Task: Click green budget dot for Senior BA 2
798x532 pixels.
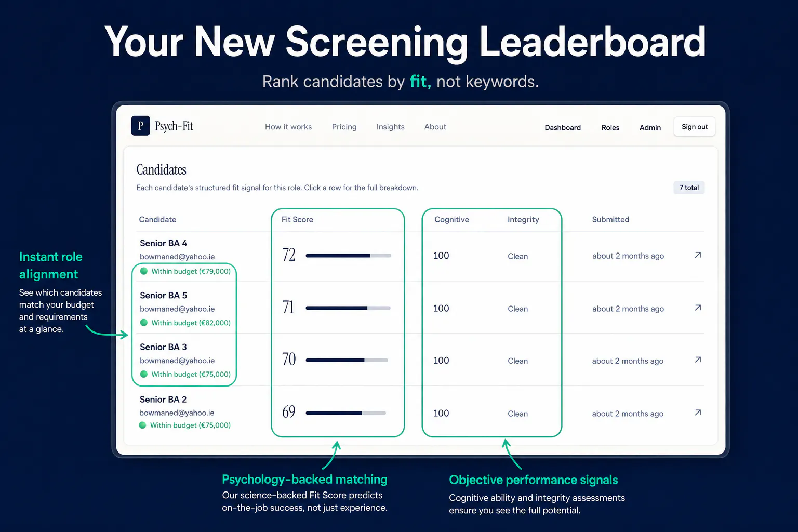Action: tap(143, 425)
